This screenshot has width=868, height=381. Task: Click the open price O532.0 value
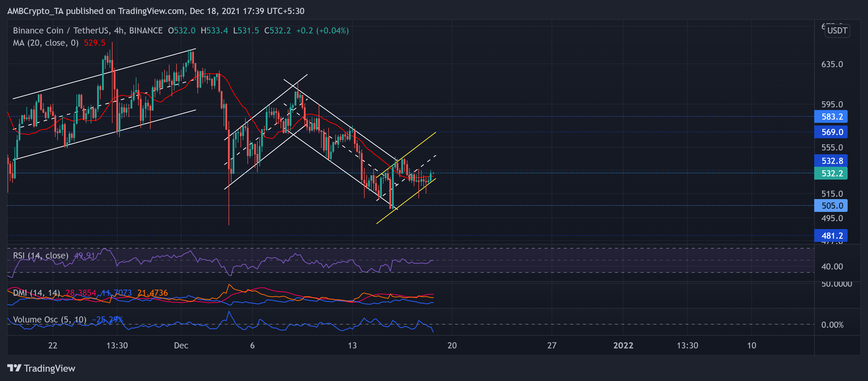coord(182,31)
